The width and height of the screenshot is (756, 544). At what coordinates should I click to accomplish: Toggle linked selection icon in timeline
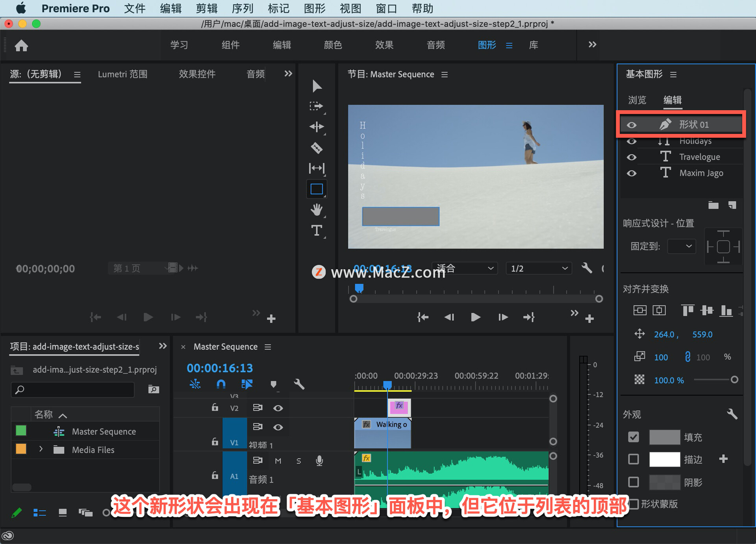pyautogui.click(x=247, y=384)
